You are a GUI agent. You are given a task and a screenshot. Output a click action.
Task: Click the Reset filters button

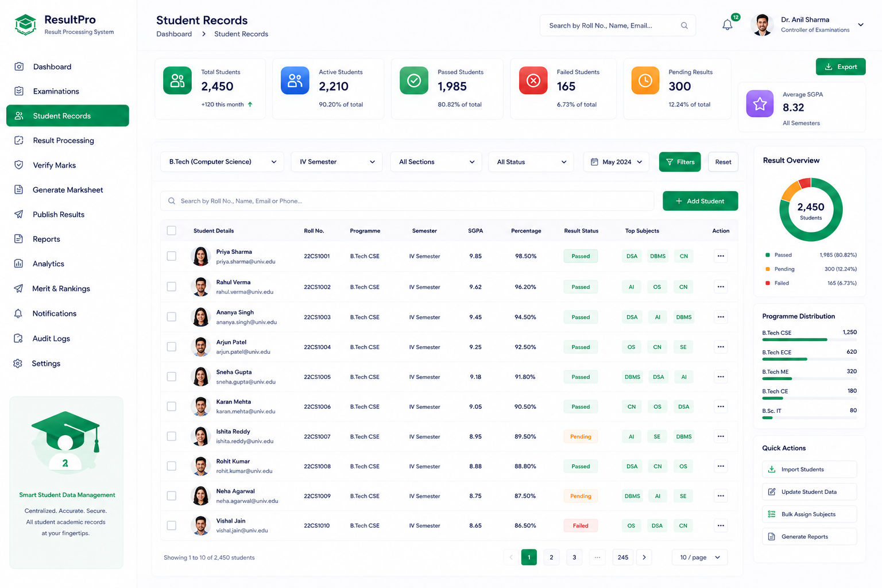pos(723,162)
